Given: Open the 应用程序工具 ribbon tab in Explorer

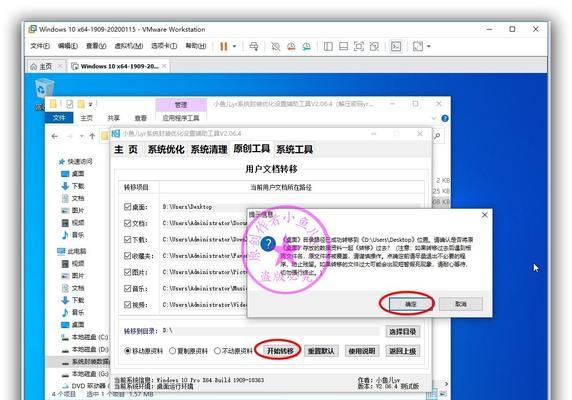Looking at the screenshot, I should [181, 118].
